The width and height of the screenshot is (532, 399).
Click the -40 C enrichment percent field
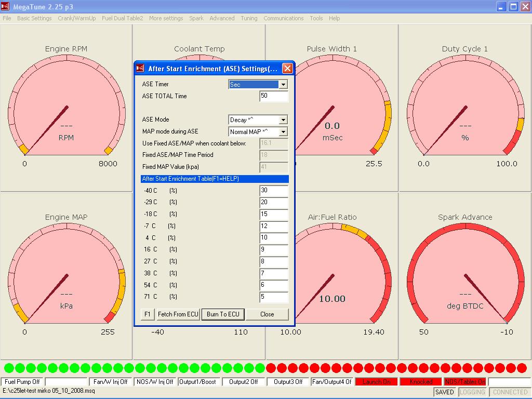pos(274,191)
